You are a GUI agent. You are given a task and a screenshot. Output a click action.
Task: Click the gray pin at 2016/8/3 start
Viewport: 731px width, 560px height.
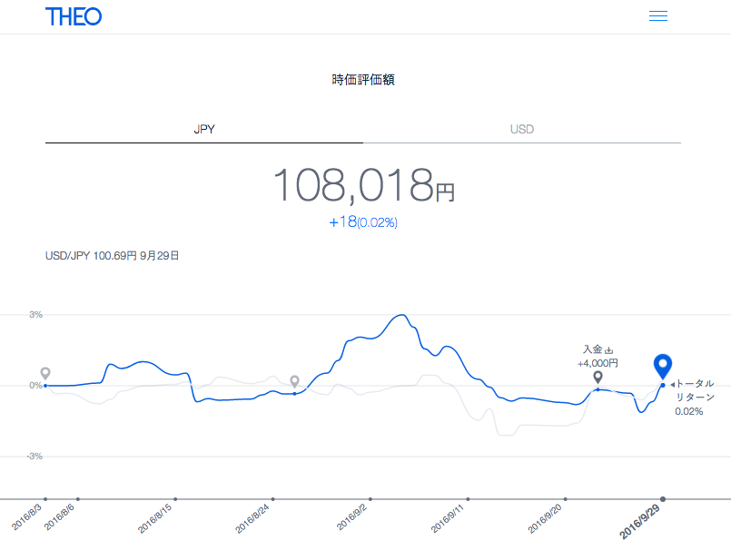click(x=45, y=374)
